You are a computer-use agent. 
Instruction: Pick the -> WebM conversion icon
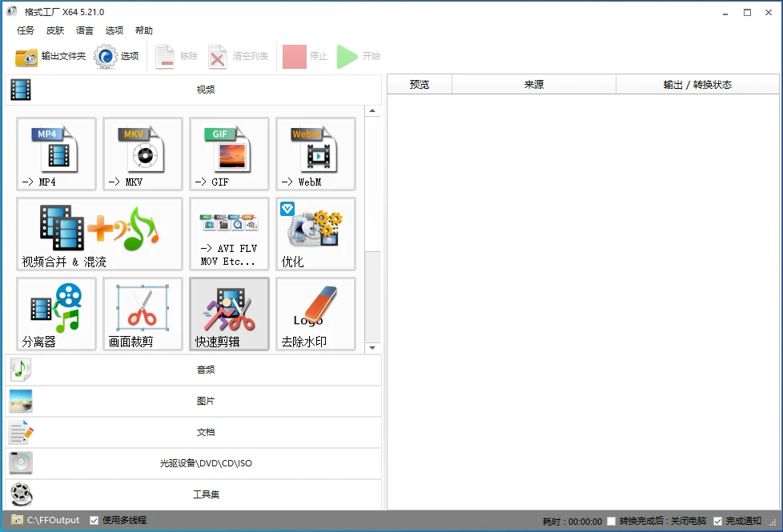pos(315,154)
